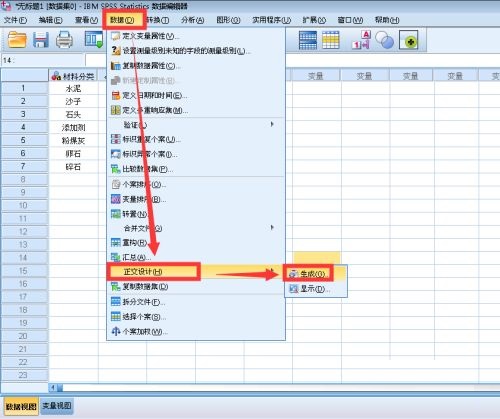Image resolution: width=500 pixels, height=419 pixels.
Task: Click the 材料分类 column header
Action: point(73,76)
